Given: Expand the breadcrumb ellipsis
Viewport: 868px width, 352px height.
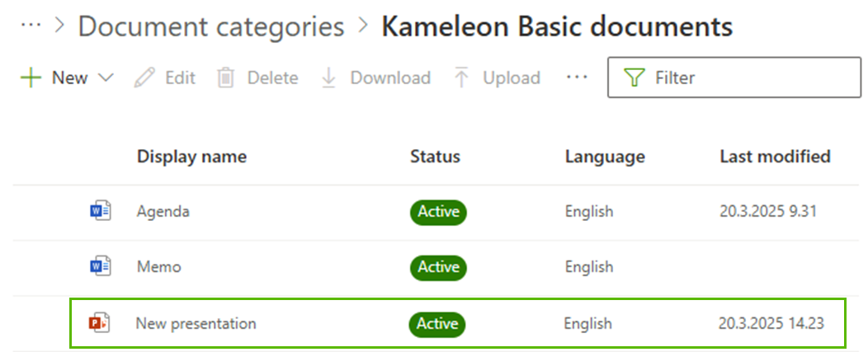Looking at the screenshot, I should tap(31, 26).
